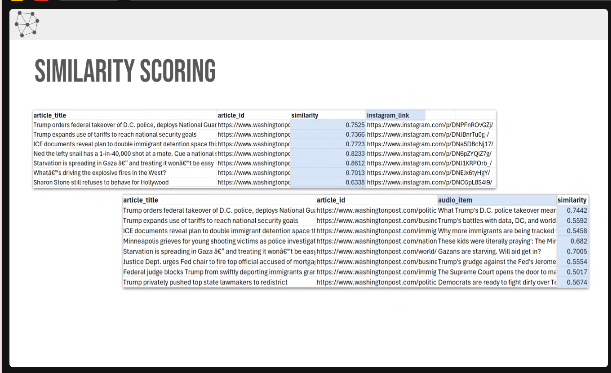
Task: Select the audio_item column header
Action: [x=455, y=200]
